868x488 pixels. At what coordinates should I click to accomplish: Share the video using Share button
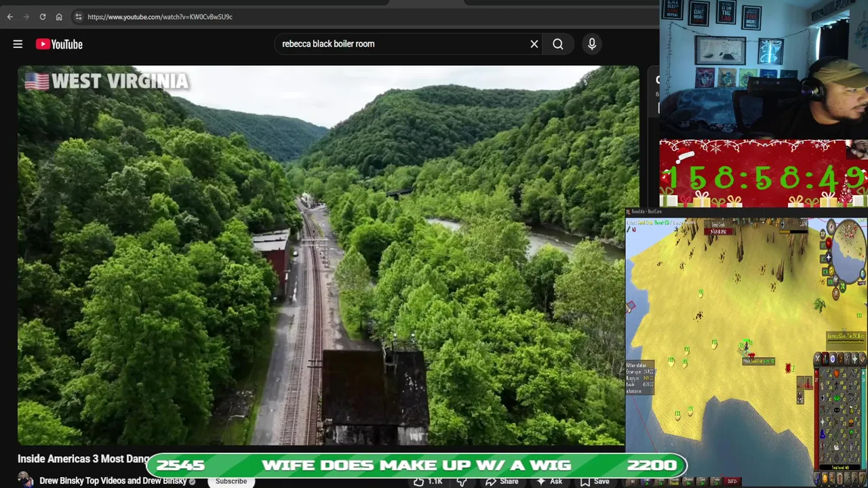pyautogui.click(x=501, y=481)
